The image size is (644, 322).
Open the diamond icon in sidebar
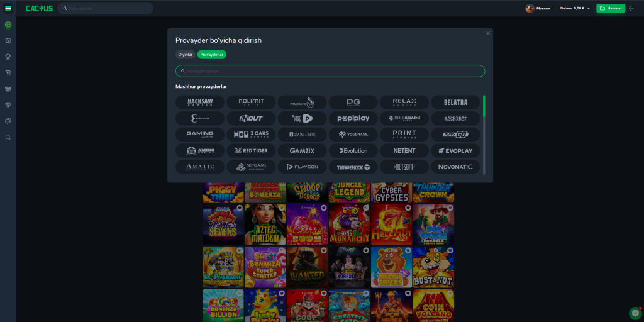[8, 104]
